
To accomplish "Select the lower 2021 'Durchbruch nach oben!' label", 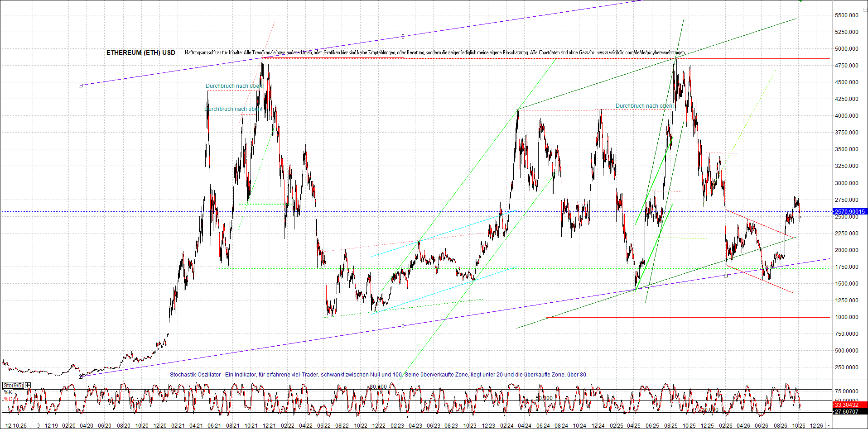I will tap(233, 109).
